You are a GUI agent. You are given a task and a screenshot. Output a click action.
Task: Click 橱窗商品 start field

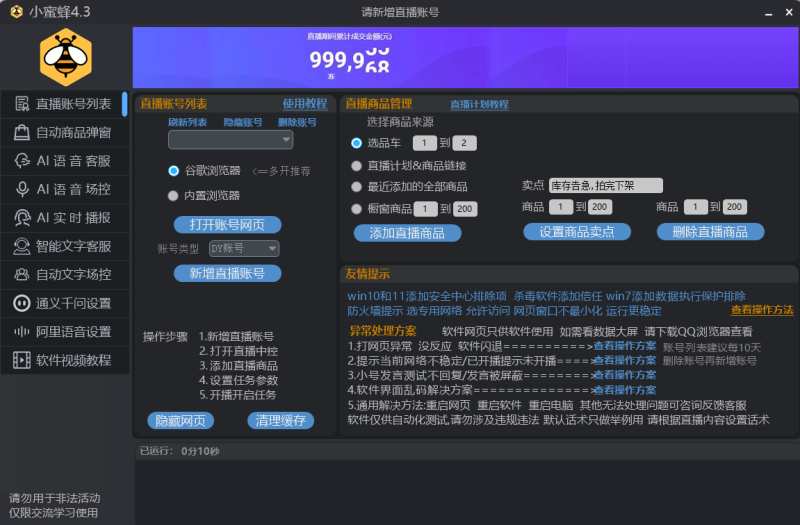426,209
